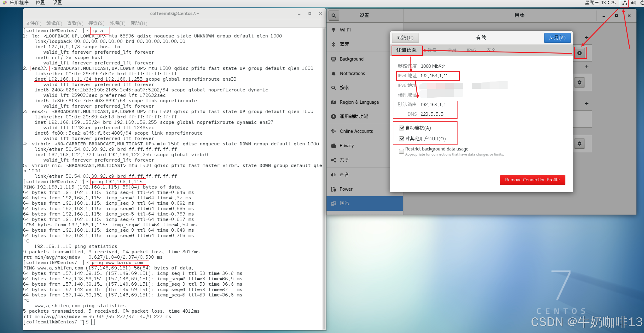Open the 蓝牙 Bluetooth panel
The image size is (644, 333).
point(344,44)
